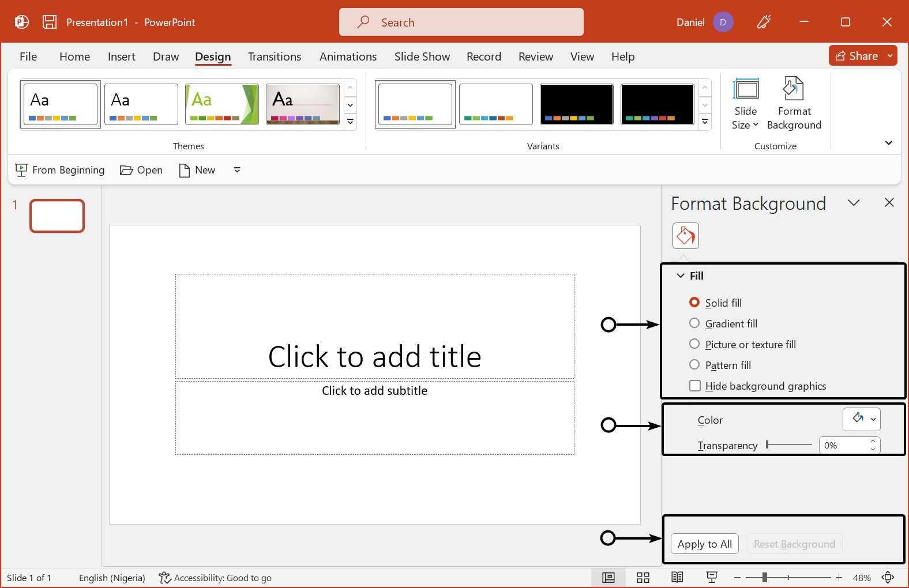This screenshot has height=588, width=909.
Task: Start Slide Show from status bar icon
Action: (x=712, y=578)
